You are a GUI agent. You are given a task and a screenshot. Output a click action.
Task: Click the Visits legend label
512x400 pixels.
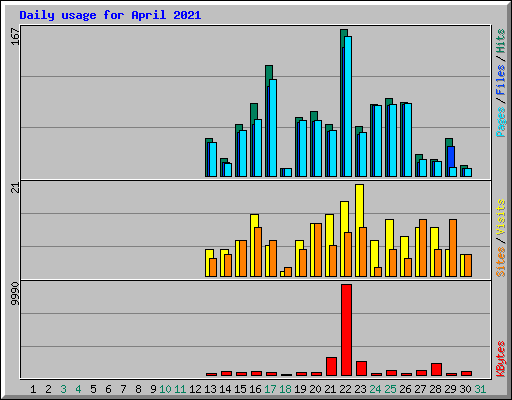coord(500,217)
